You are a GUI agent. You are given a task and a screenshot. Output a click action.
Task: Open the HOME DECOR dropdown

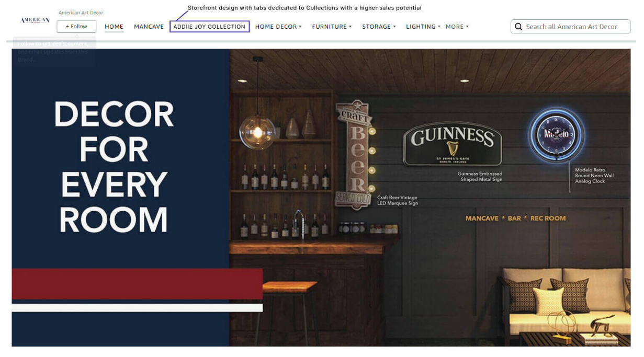pos(278,26)
